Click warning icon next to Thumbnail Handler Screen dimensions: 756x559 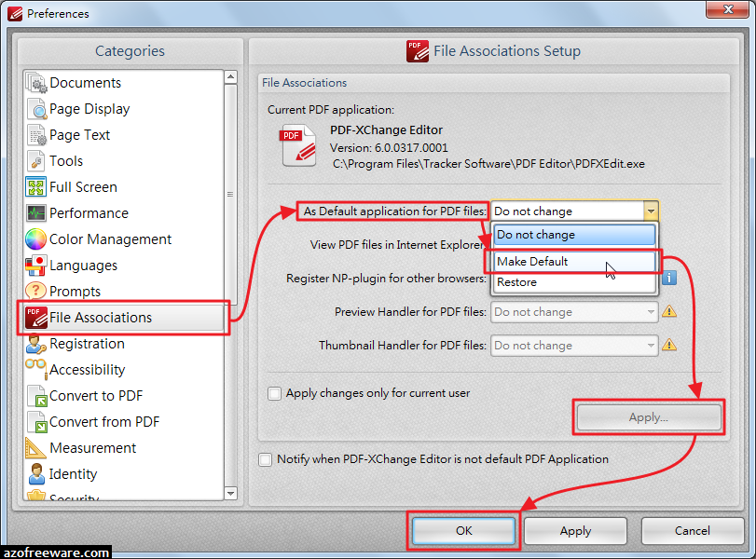[669, 345]
